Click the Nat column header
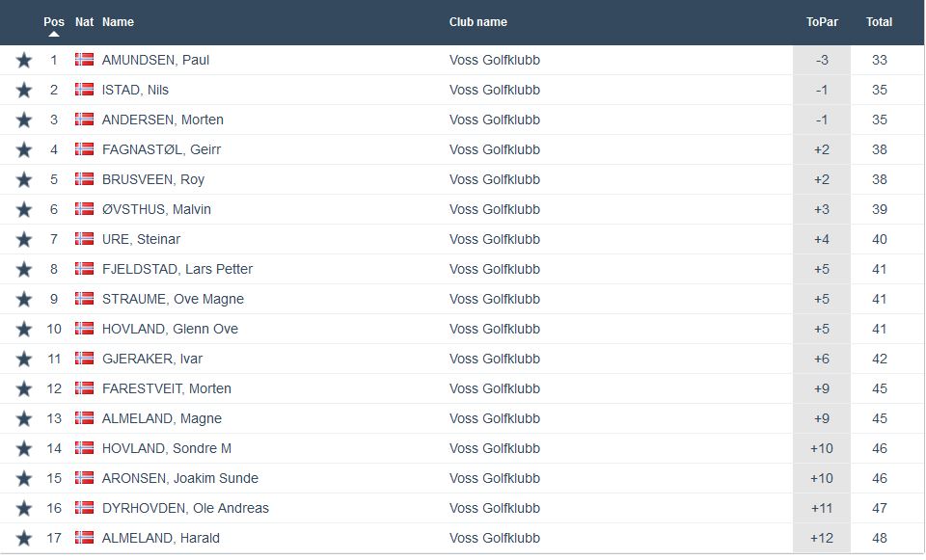The image size is (926, 560). (x=85, y=22)
